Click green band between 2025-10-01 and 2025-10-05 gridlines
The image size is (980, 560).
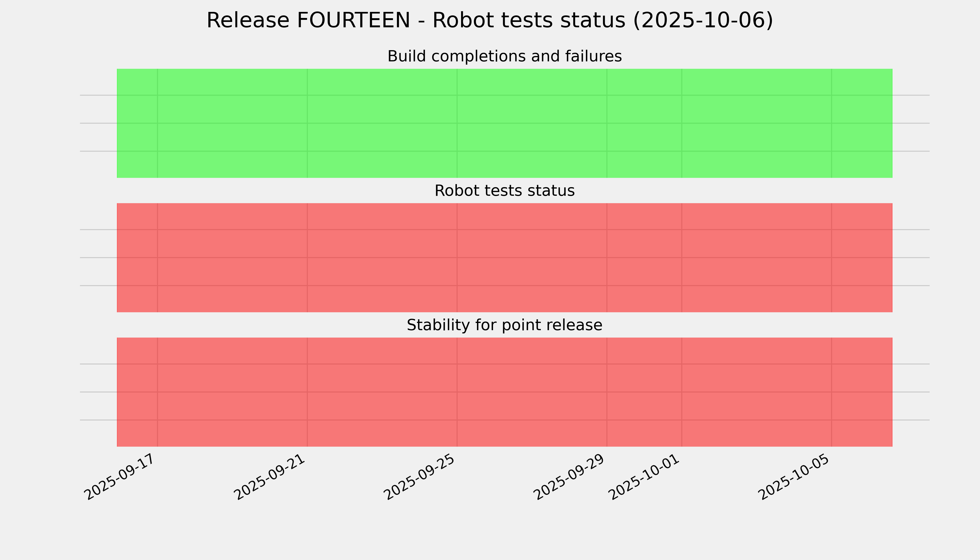tap(756, 110)
